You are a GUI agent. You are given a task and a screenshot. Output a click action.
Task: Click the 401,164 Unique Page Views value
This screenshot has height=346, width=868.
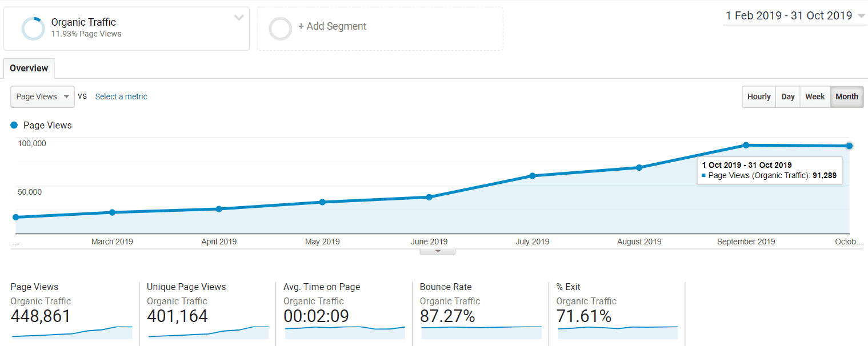177,316
